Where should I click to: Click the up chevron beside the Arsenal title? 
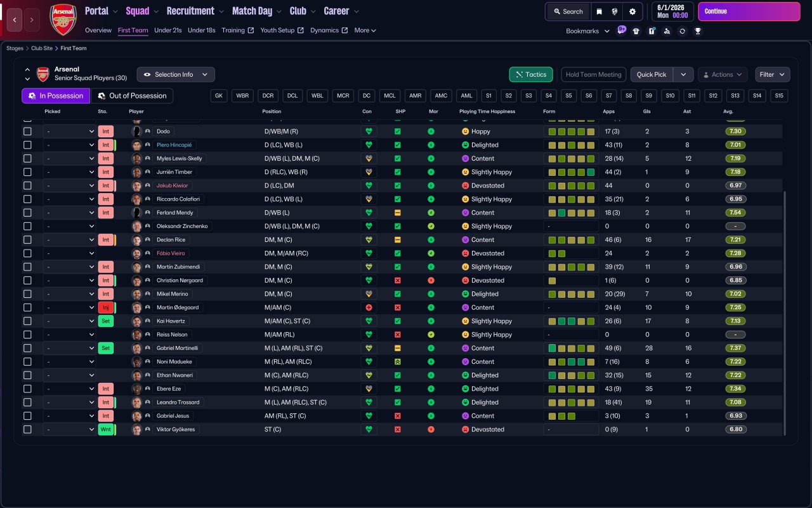tap(27, 70)
